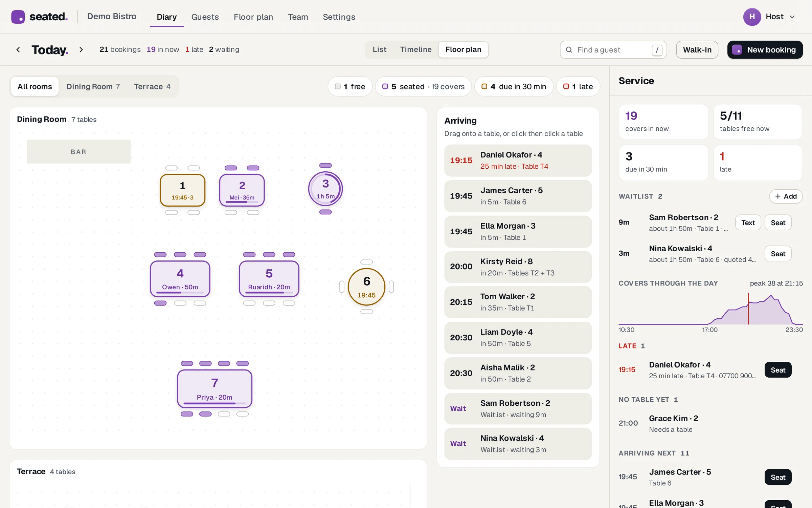
Task: Click the search magnifier icon
Action: pyautogui.click(x=569, y=50)
